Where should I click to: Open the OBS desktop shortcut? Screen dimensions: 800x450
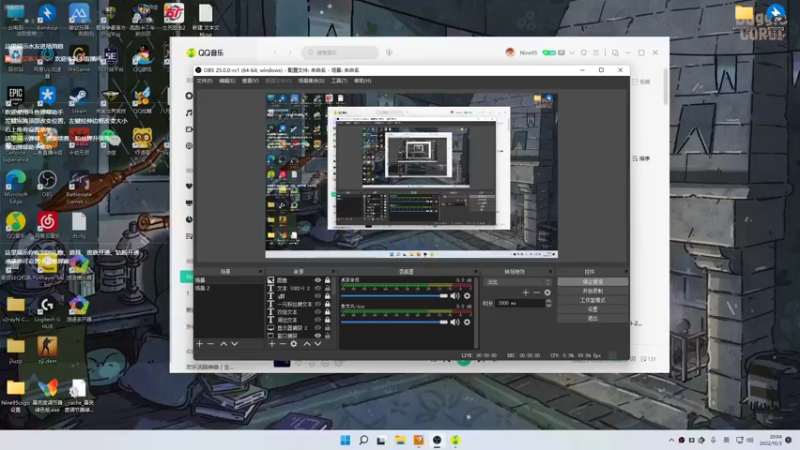47,184
